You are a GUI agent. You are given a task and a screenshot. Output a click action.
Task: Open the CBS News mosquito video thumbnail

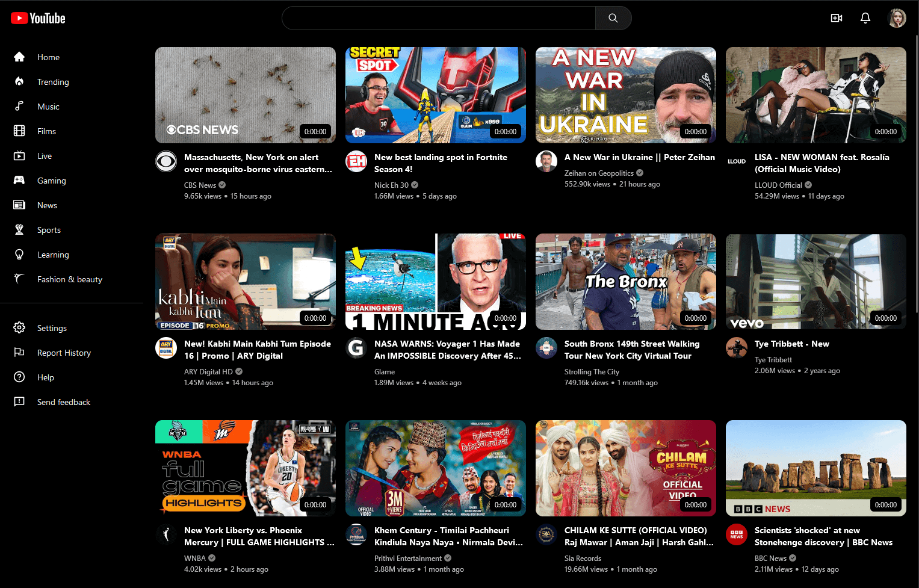(x=246, y=95)
